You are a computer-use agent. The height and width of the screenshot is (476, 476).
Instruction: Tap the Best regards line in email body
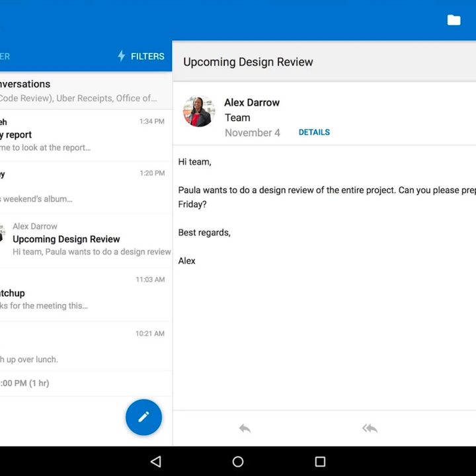pos(204,233)
